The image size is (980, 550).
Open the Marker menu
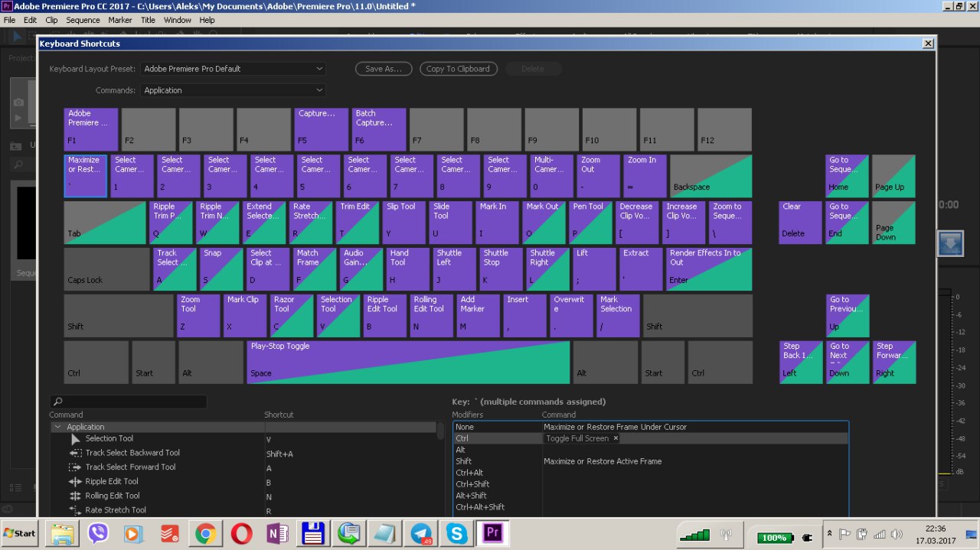coord(120,20)
